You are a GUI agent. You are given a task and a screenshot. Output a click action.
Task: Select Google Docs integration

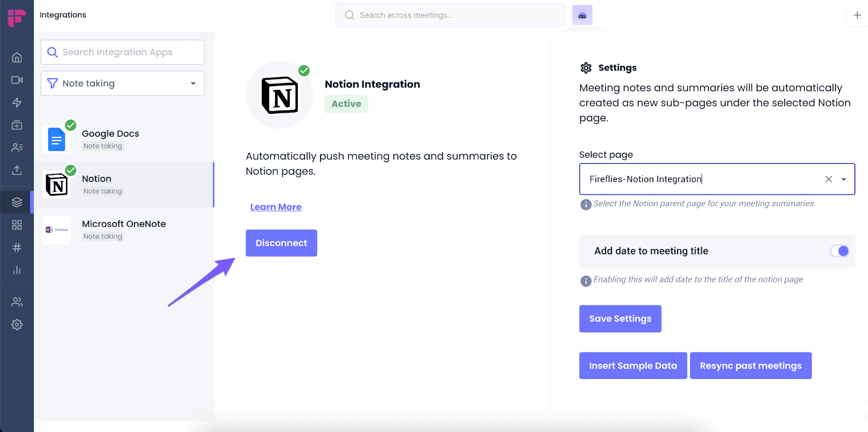click(x=124, y=139)
